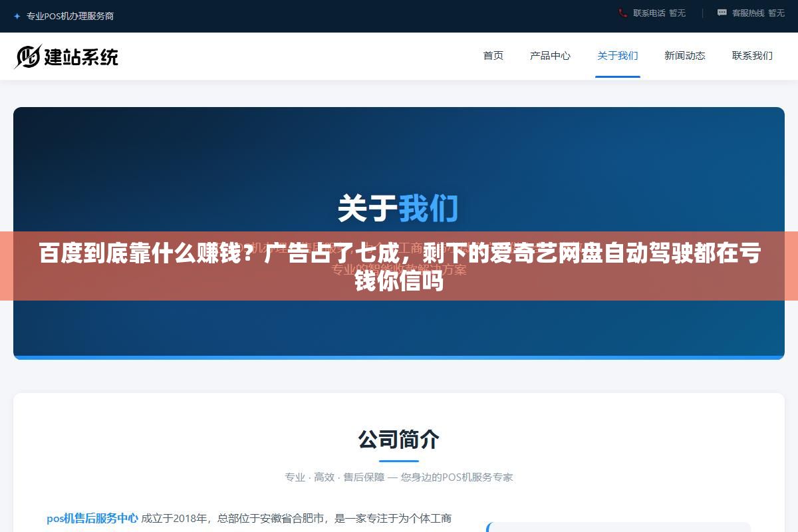Select the 关于我们 menu item
Viewport: 798px width, 532px height.
coord(618,56)
